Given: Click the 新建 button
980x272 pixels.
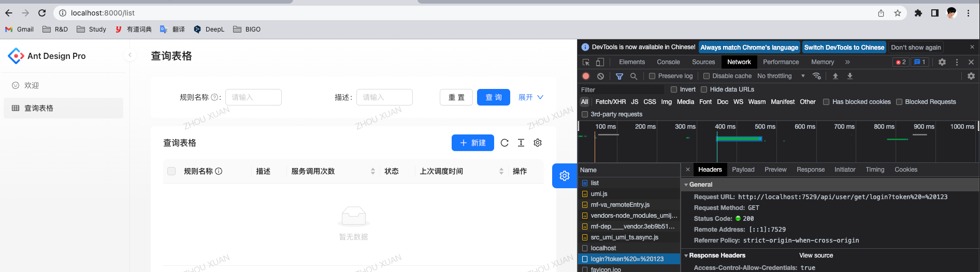Looking at the screenshot, I should tap(473, 143).
